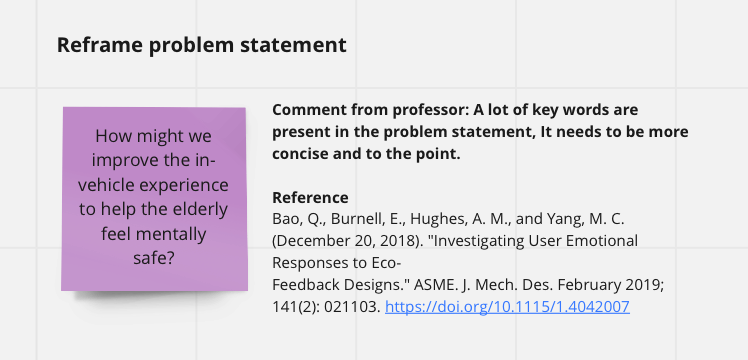Open the doi.org/10.1115/1.4042007 link

click(507, 307)
